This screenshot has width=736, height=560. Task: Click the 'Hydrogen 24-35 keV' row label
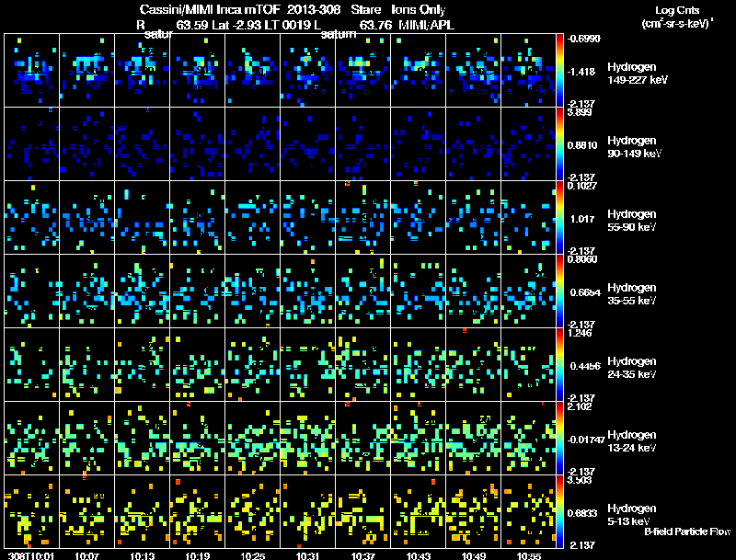(x=632, y=368)
